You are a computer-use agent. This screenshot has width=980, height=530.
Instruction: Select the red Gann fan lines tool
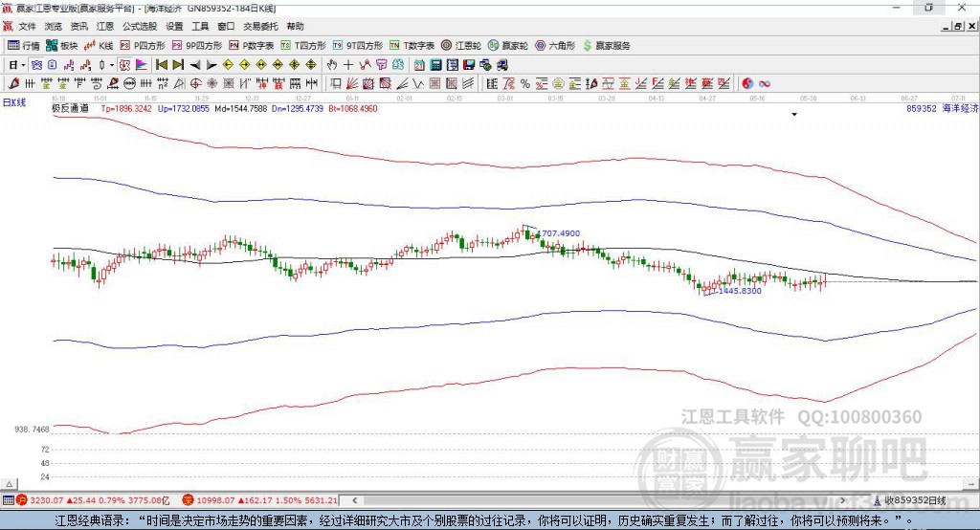pos(352,84)
